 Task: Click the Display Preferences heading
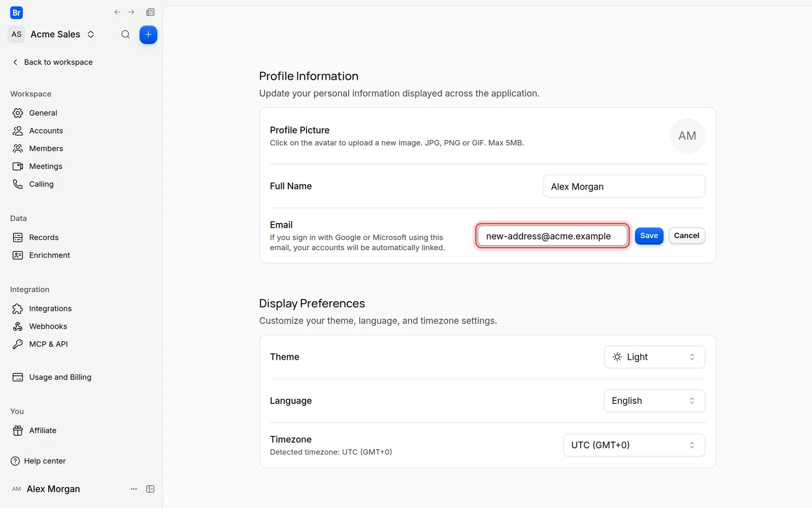[312, 303]
